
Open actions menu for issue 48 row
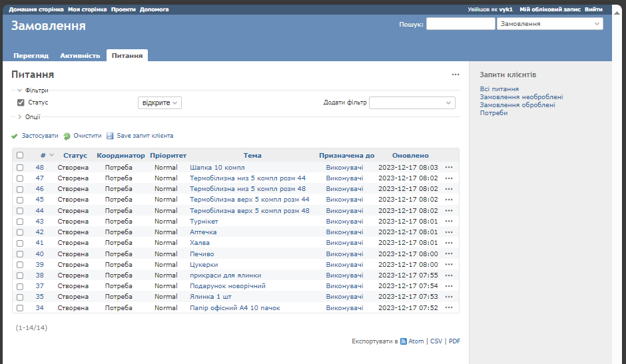point(449,168)
